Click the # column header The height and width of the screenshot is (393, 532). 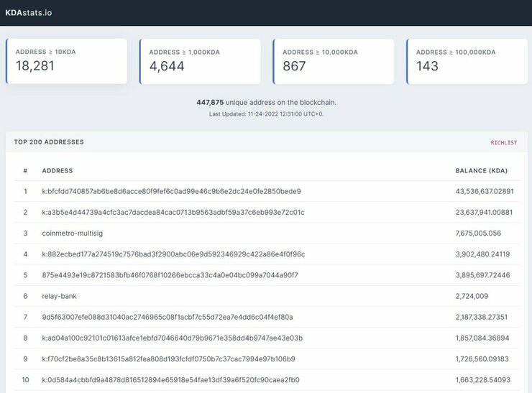(x=25, y=170)
